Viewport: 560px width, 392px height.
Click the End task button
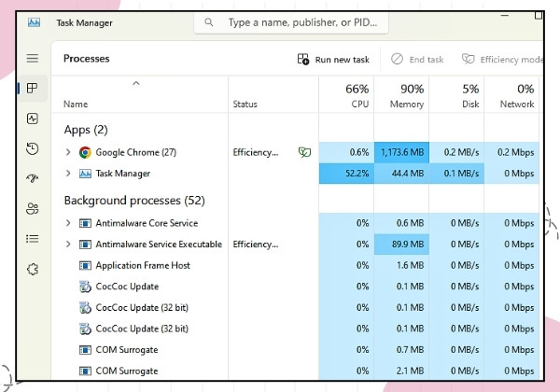coord(417,59)
